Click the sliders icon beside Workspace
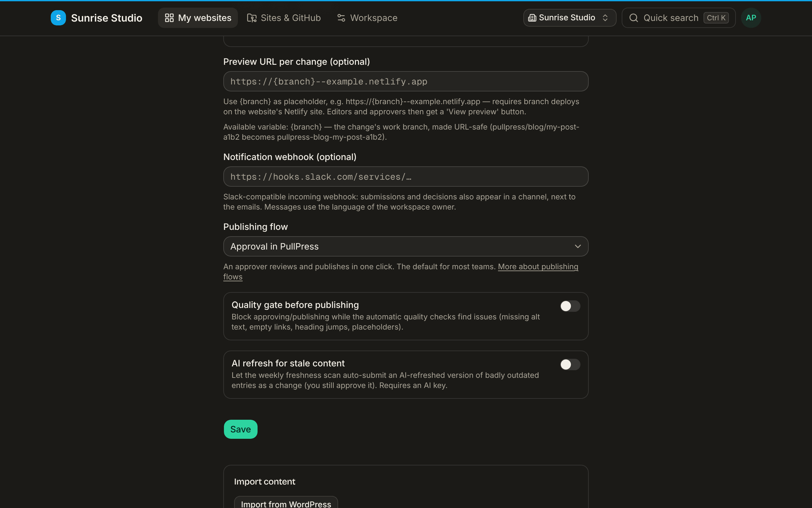The image size is (812, 508). [341, 18]
